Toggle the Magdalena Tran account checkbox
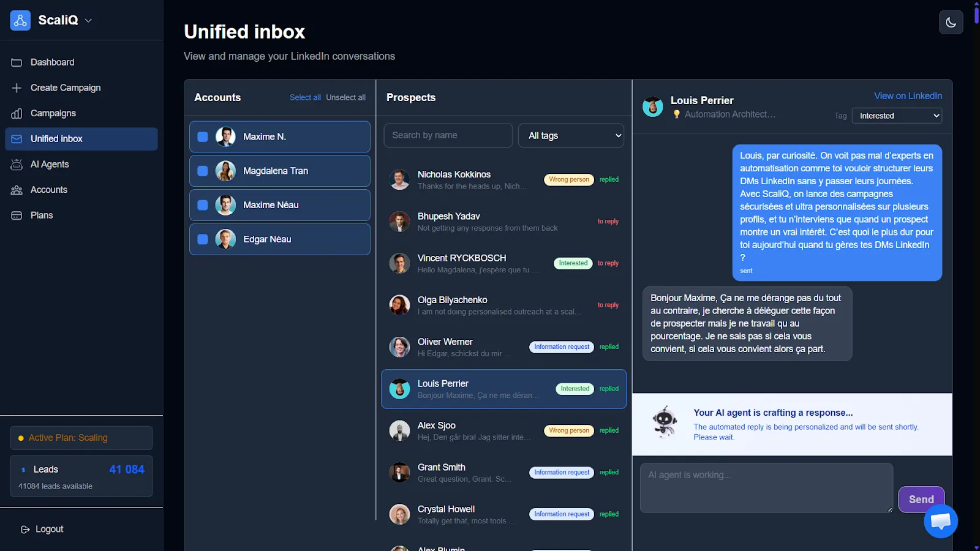 [203, 171]
